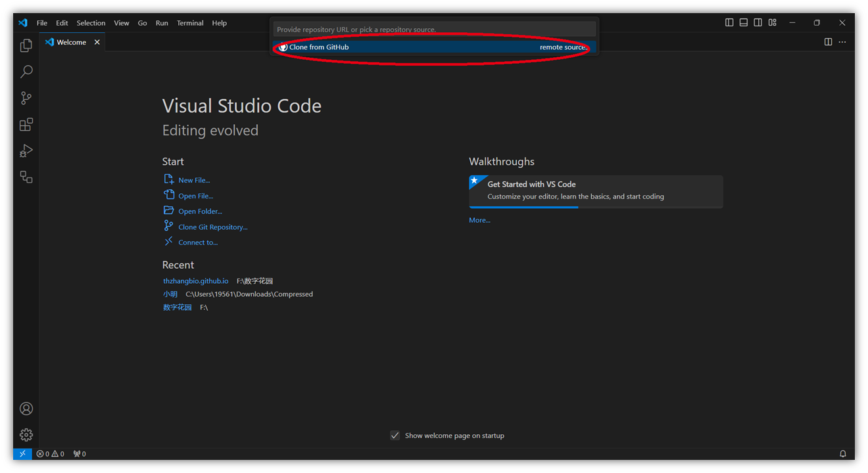Open the Run and Debug view
The height and width of the screenshot is (473, 868).
click(x=26, y=151)
